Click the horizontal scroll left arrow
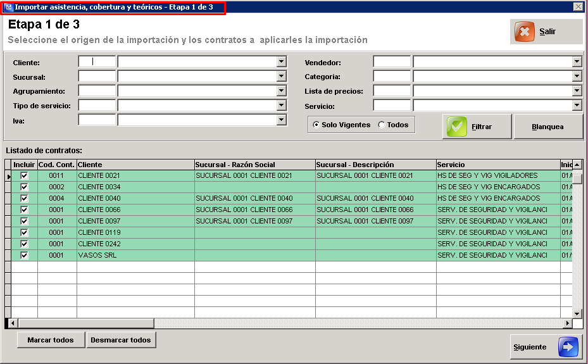This screenshot has width=588, height=364. tap(13, 323)
